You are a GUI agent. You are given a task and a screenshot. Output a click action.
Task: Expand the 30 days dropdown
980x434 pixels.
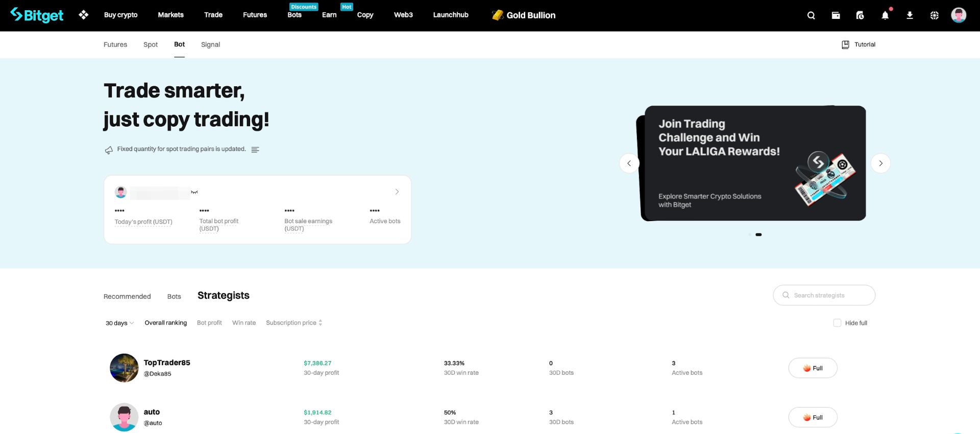pyautogui.click(x=119, y=323)
